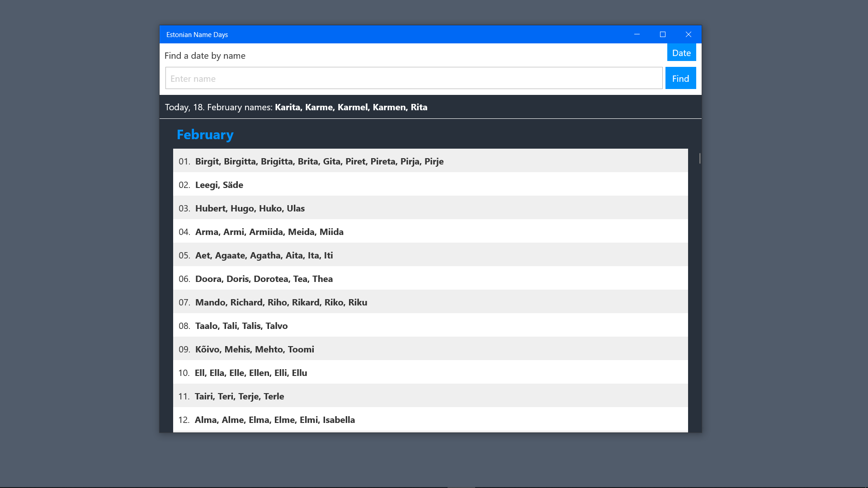This screenshot has height=488, width=868.
Task: Select the 03. Hubert, Hugo row
Action: click(x=430, y=207)
